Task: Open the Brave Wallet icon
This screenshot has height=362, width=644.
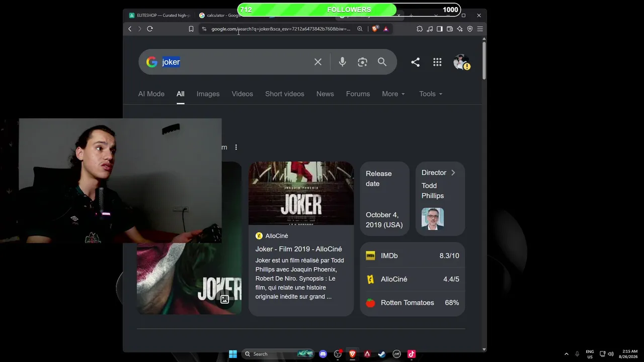Action: (450, 29)
